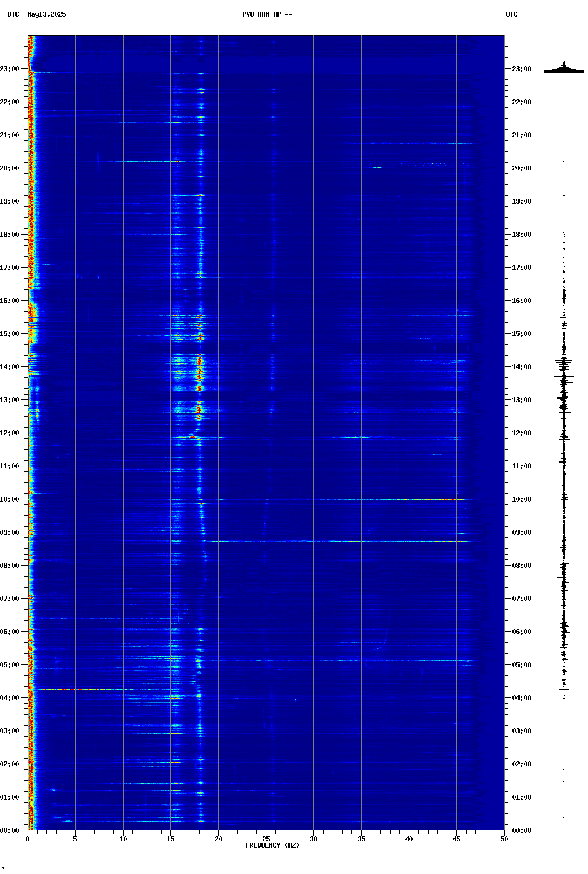The image size is (588, 874).
Task: Click the right-axis '00:00' time label
Action: tap(522, 830)
